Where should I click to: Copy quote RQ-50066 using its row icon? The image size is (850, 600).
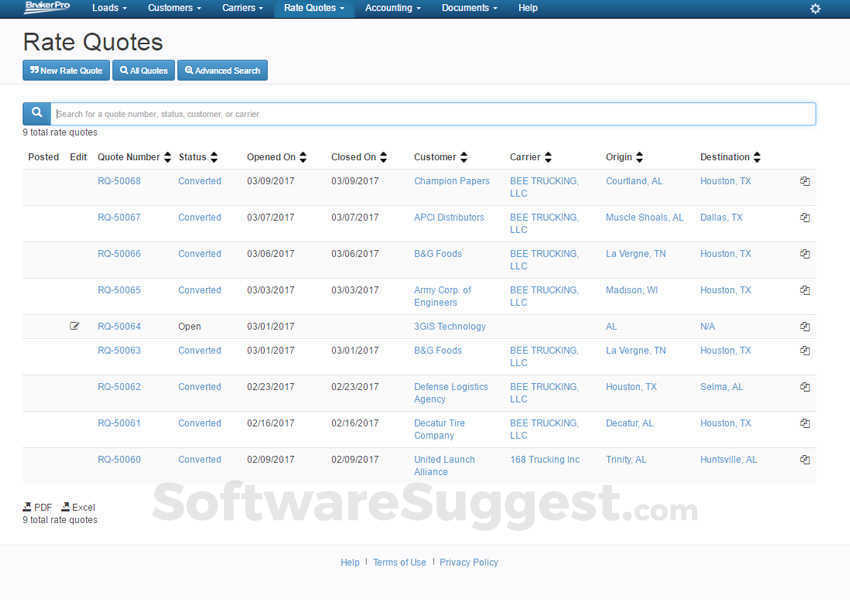click(x=805, y=254)
